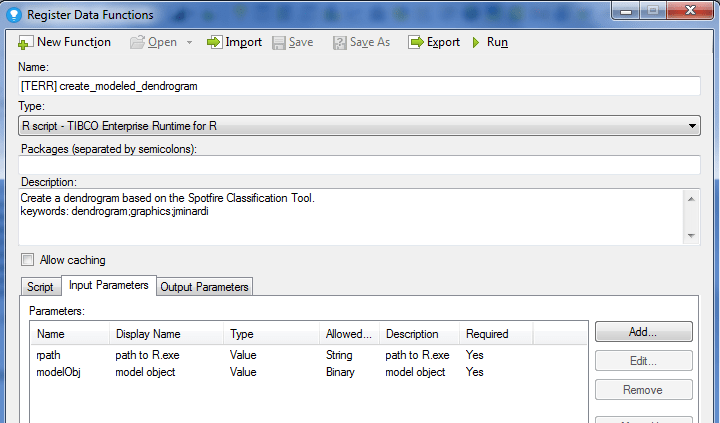
Task: Click the Run play triangle icon
Action: point(476,43)
